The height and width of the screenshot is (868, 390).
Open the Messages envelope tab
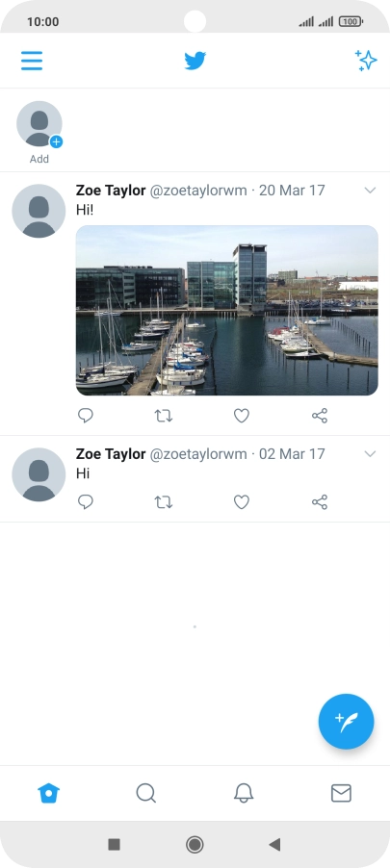[341, 793]
